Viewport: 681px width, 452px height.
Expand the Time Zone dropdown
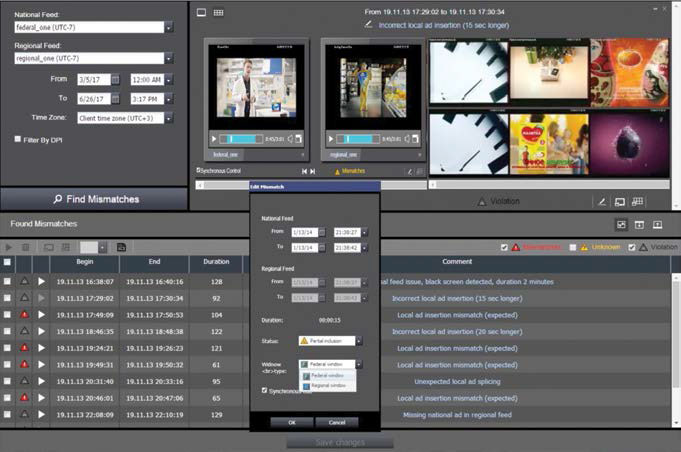(169, 117)
